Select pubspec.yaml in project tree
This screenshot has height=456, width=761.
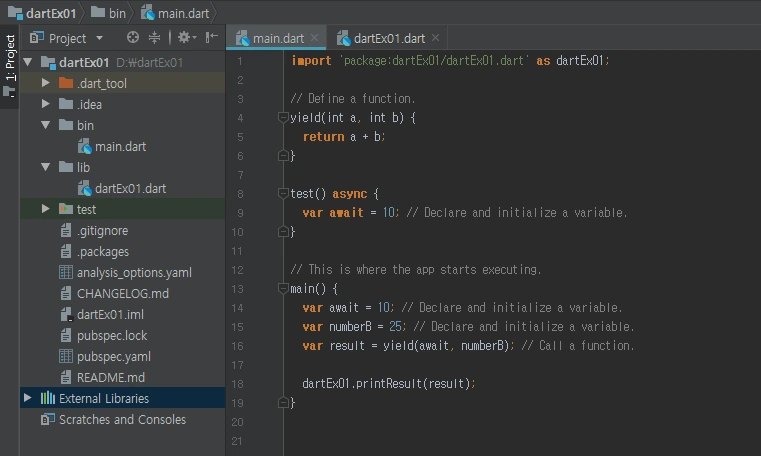113,356
